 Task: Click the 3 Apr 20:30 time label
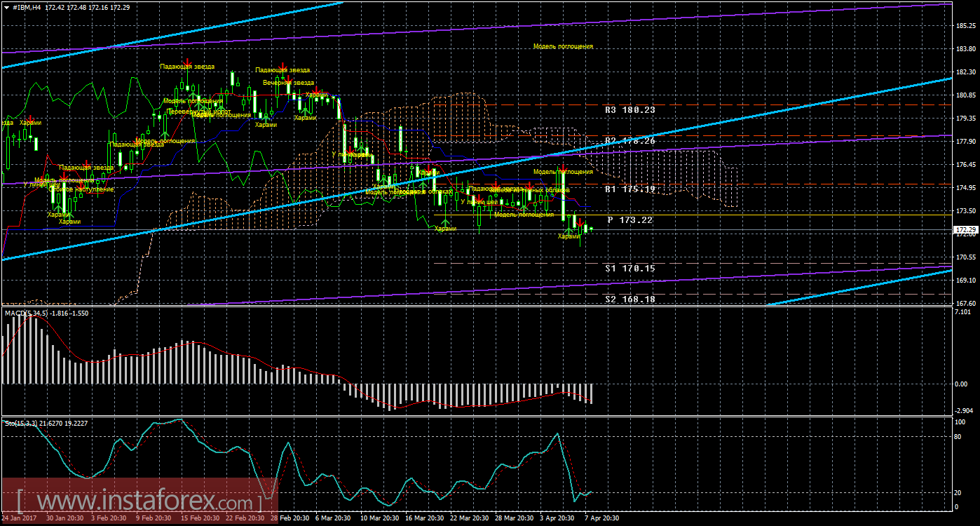(x=556, y=519)
